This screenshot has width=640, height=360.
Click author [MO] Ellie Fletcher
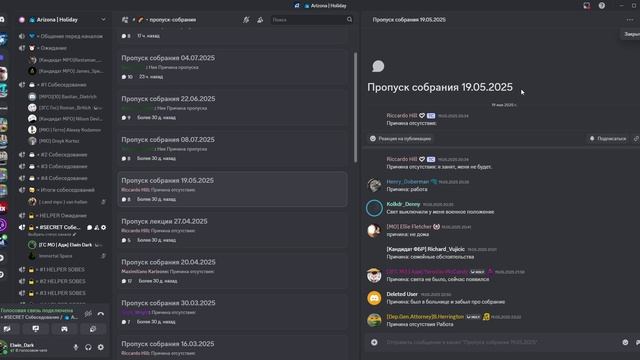click(409, 227)
